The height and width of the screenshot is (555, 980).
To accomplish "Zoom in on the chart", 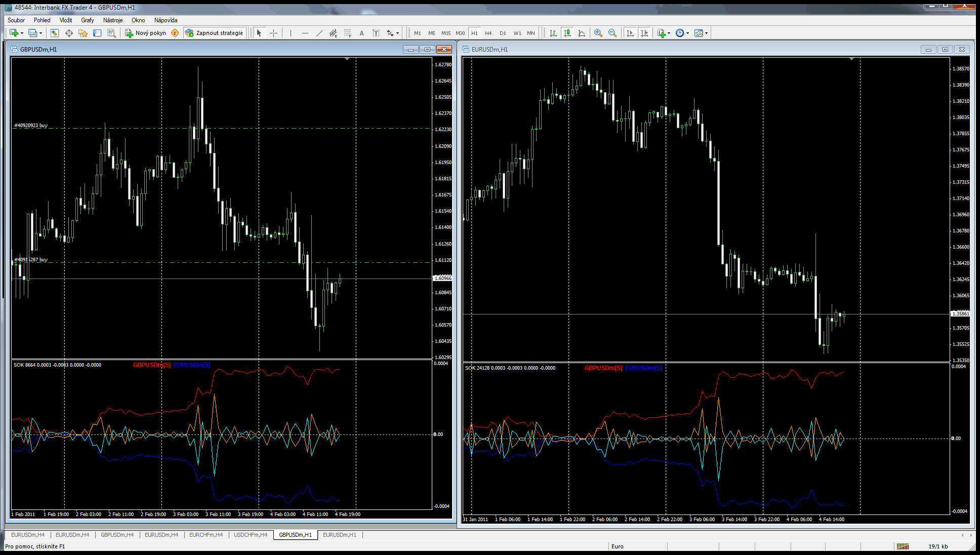I will click(x=598, y=33).
